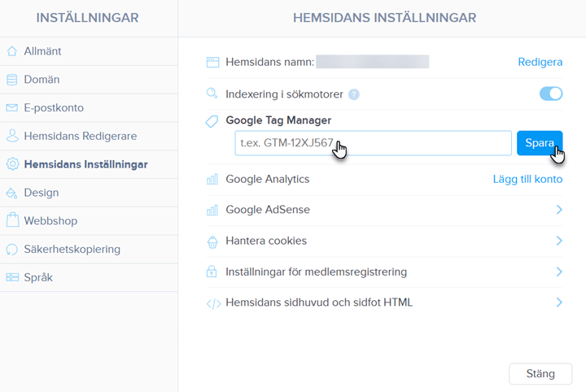The width and height of the screenshot is (586, 392).
Task: Click the Hemsidans sidhuvud och sidfot HTML label
Action: 319,303
